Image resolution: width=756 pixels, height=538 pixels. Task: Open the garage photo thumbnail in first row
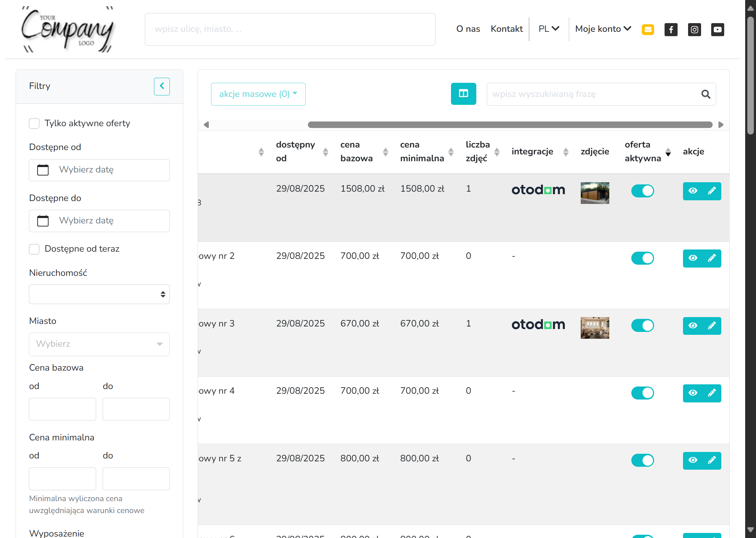tap(595, 193)
